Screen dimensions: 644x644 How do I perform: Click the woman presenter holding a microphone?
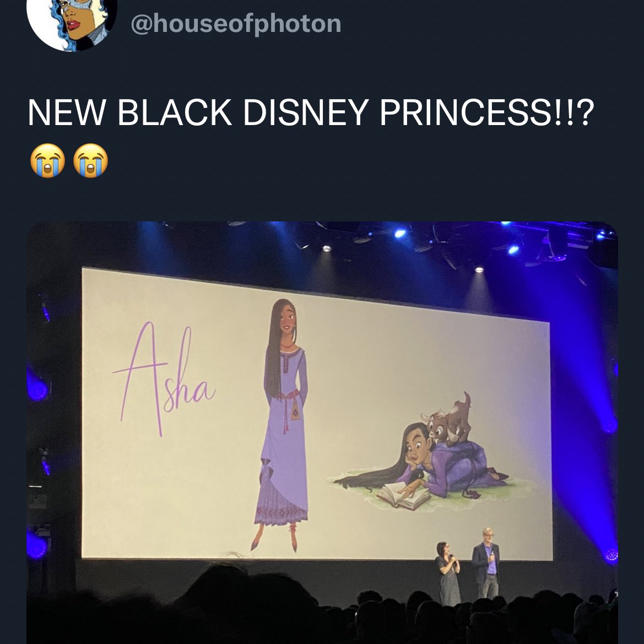pyautogui.click(x=448, y=574)
